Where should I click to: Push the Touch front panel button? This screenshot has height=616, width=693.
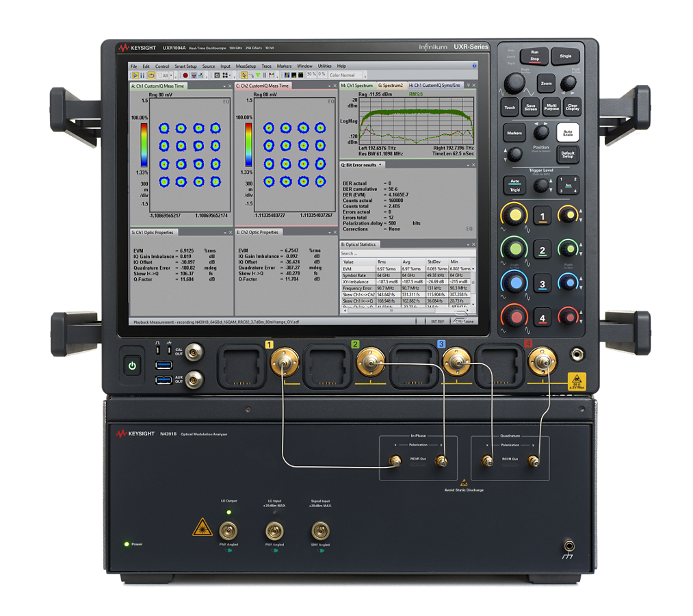[510, 107]
